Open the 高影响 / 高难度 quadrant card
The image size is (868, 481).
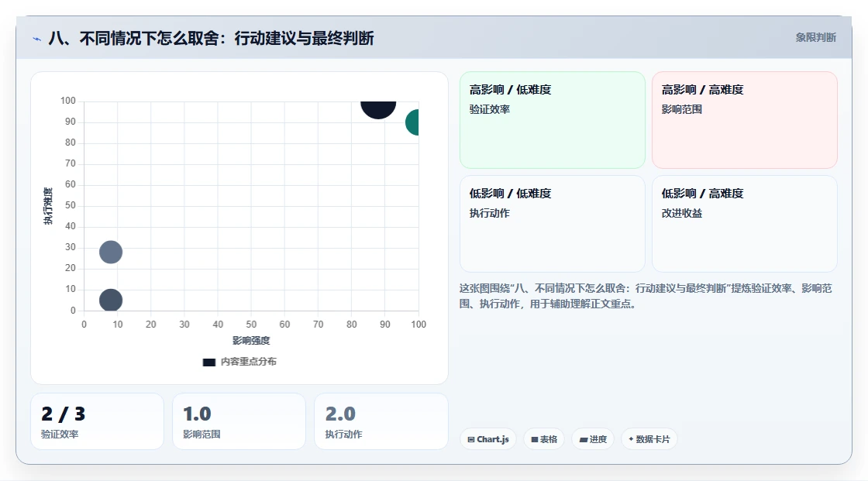pyautogui.click(x=745, y=119)
